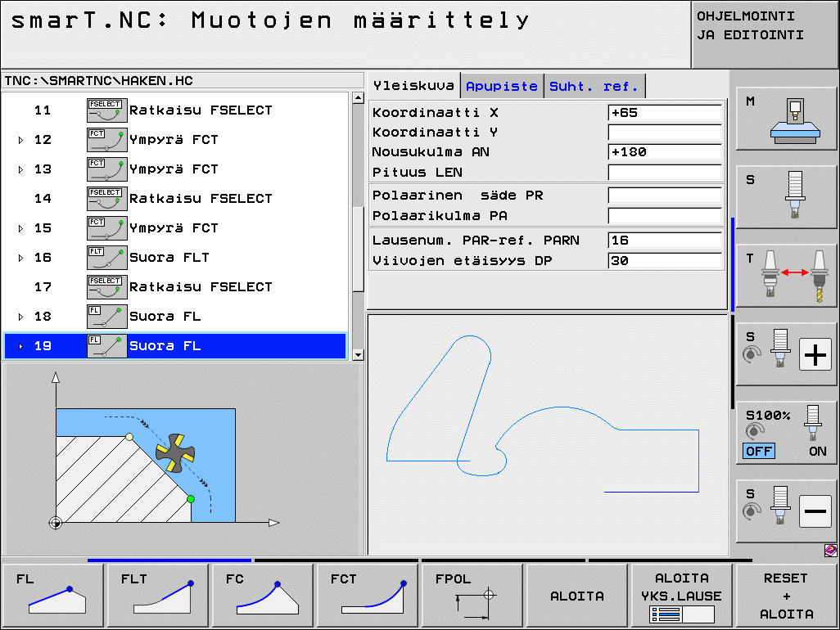Click FSELECT icon in row 14
Viewport: 840px width, 630px height.
pos(107,199)
